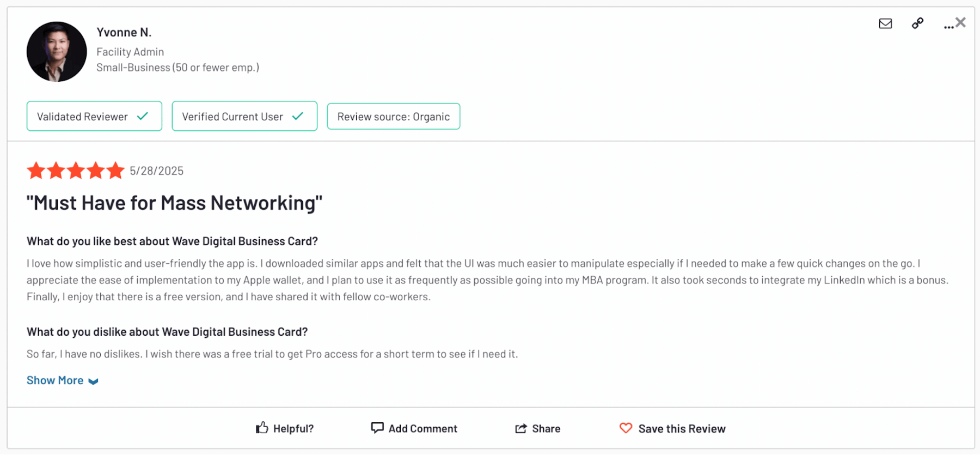The width and height of the screenshot is (980, 455).
Task: Click the Save this Review label
Action: click(682, 429)
